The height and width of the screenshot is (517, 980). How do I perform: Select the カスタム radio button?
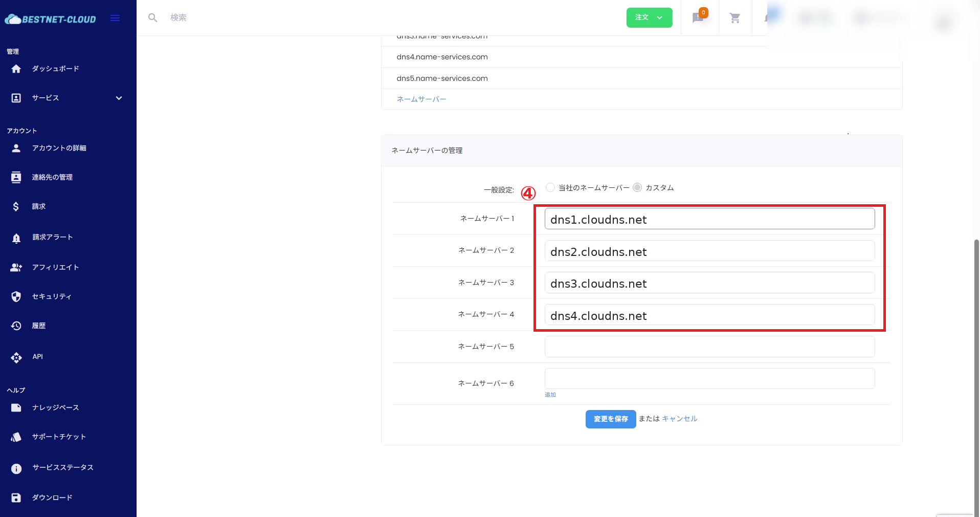[x=637, y=187]
